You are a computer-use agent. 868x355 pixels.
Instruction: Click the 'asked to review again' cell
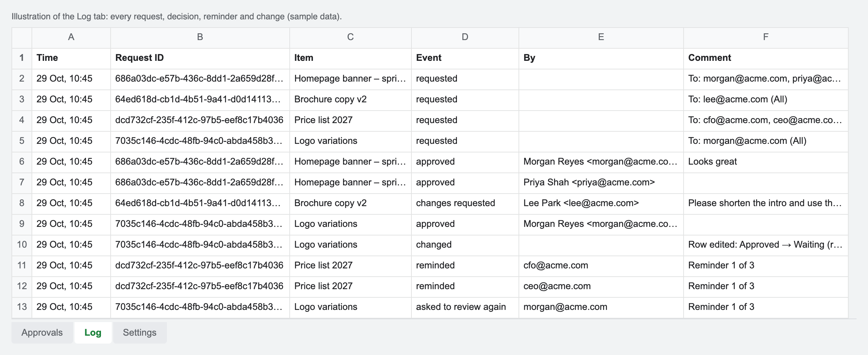point(465,307)
